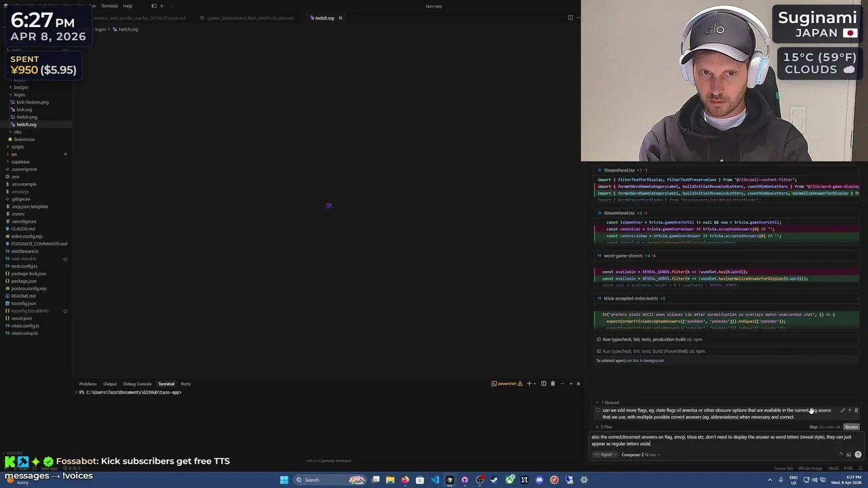Open vitest.config.ts file
Viewport: 868px width, 488px height.
(25, 326)
